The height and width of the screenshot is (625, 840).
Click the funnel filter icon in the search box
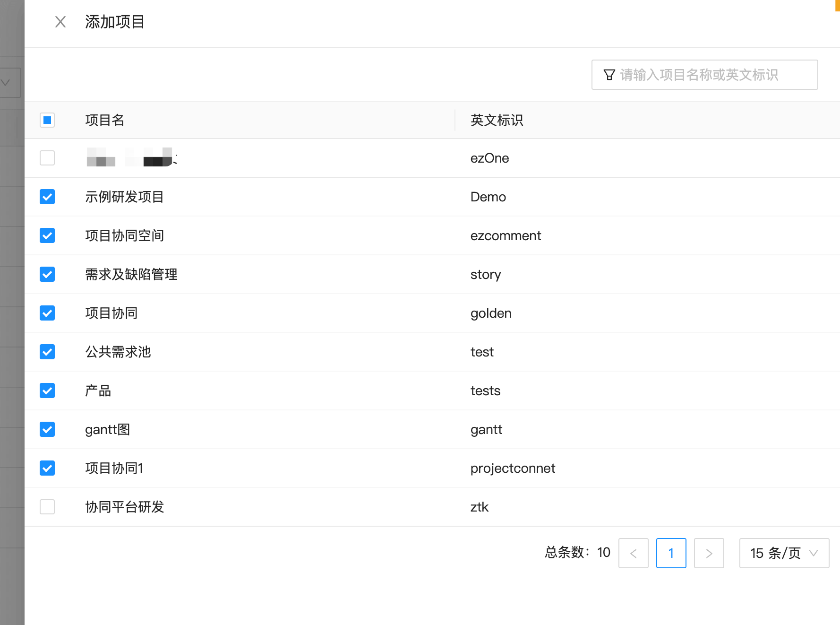tap(609, 74)
